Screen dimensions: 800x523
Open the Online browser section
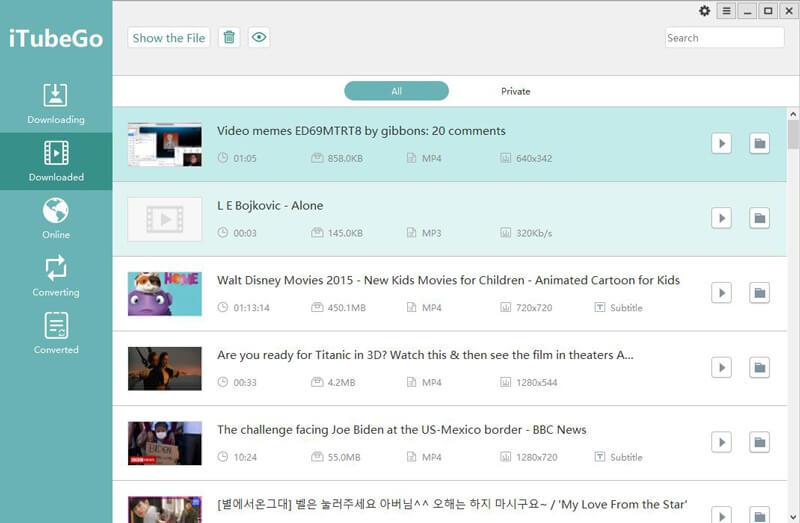tap(56, 219)
